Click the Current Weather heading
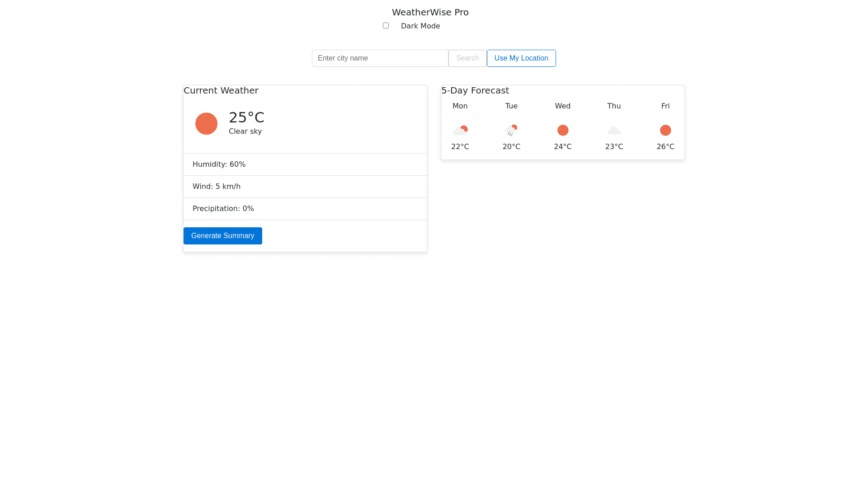Screen dimensions: 868x488 pyautogui.click(x=221, y=90)
